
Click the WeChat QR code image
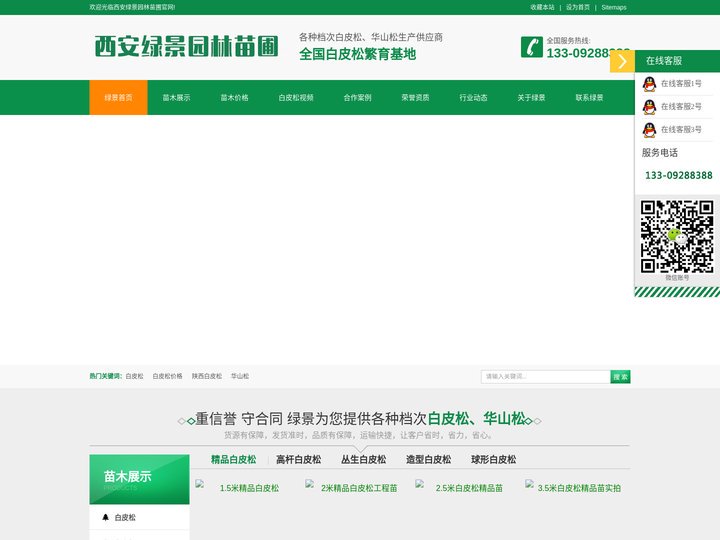677,236
